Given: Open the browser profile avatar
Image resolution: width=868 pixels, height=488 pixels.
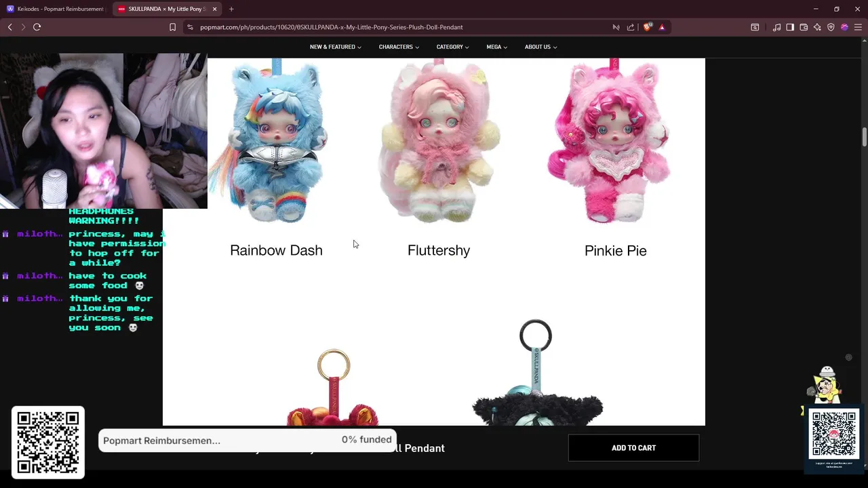Looking at the screenshot, I should click(844, 27).
